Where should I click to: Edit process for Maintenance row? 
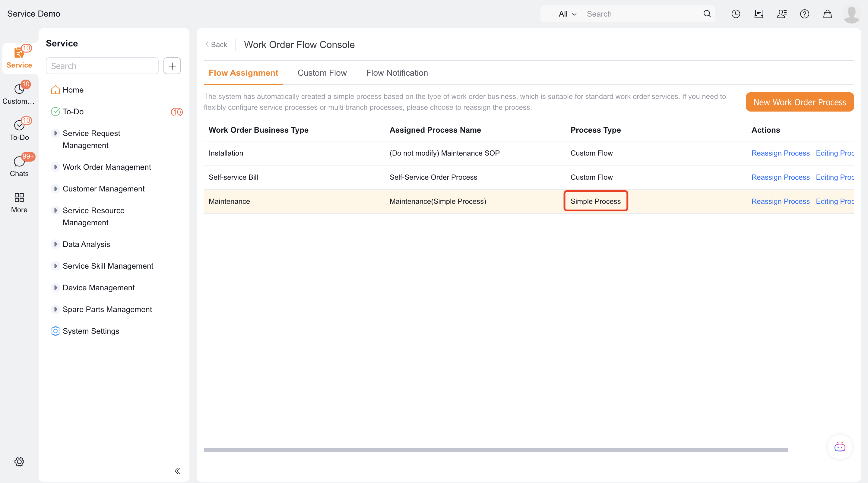[x=835, y=201]
